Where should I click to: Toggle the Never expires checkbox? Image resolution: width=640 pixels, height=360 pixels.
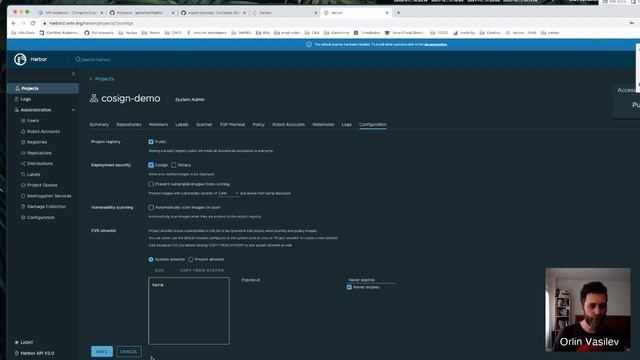coord(349,287)
